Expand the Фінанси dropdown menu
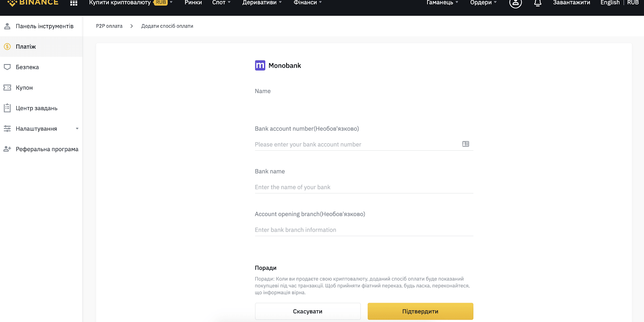Viewport: 644px width, 322px height. [x=320, y=2]
